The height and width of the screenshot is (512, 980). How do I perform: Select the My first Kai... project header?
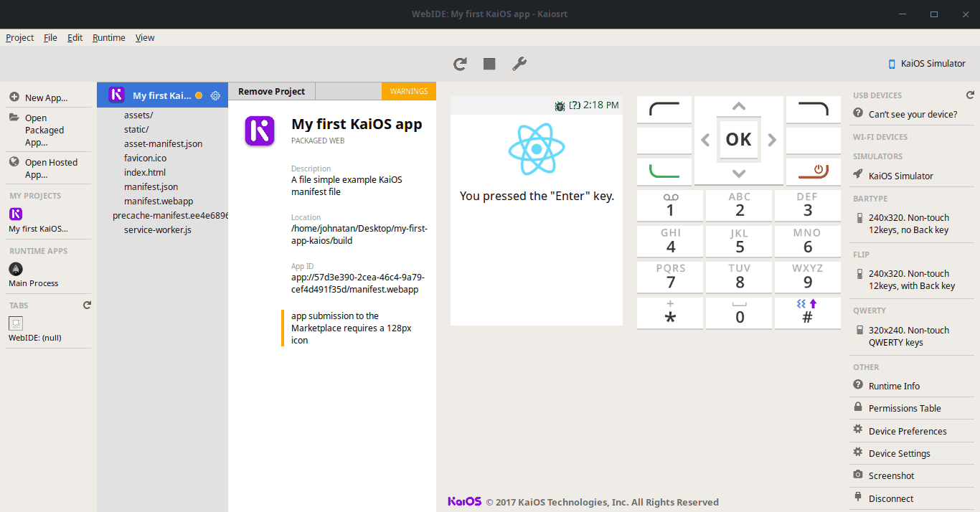(162, 95)
